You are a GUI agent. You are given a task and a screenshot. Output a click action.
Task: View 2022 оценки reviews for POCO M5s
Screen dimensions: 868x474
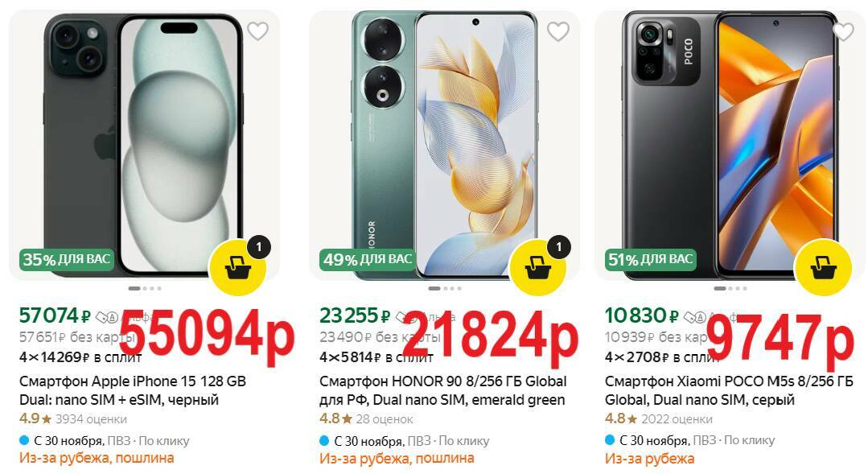(677, 419)
